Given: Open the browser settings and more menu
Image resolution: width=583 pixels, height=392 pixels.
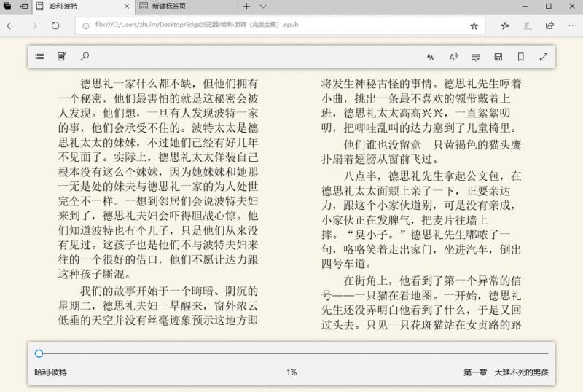Looking at the screenshot, I should (571, 26).
